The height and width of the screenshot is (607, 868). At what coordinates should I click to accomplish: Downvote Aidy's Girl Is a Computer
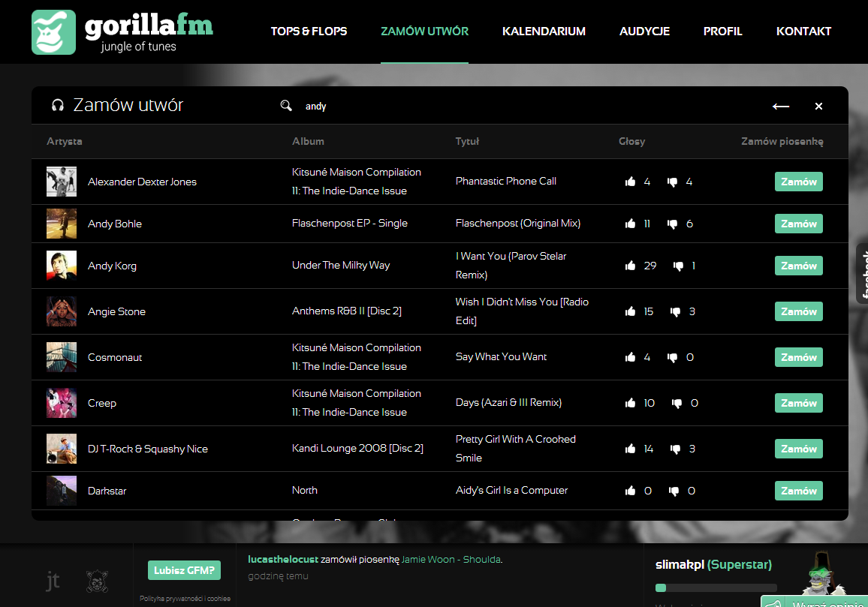(x=674, y=491)
